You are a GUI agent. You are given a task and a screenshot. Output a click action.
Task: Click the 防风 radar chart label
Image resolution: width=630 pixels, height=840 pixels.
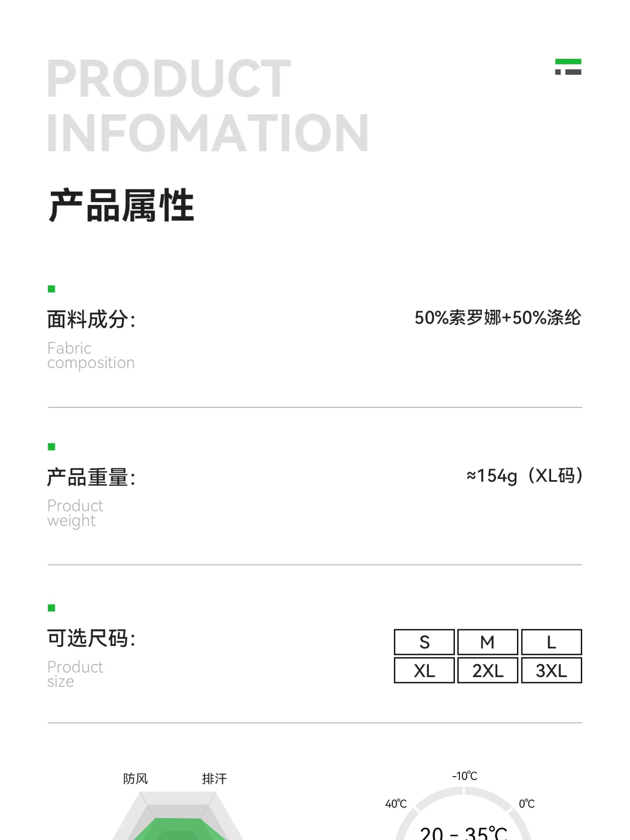(x=135, y=779)
